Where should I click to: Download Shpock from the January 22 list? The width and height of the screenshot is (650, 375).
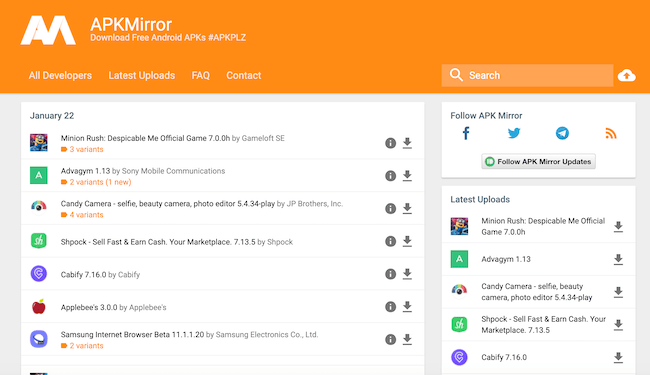(407, 241)
